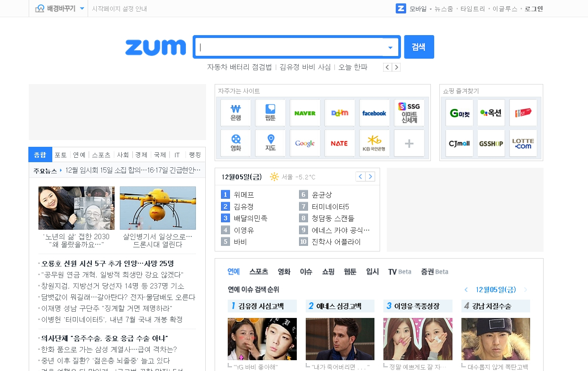
Task: Select the 종합 news tab
Action: (x=40, y=155)
